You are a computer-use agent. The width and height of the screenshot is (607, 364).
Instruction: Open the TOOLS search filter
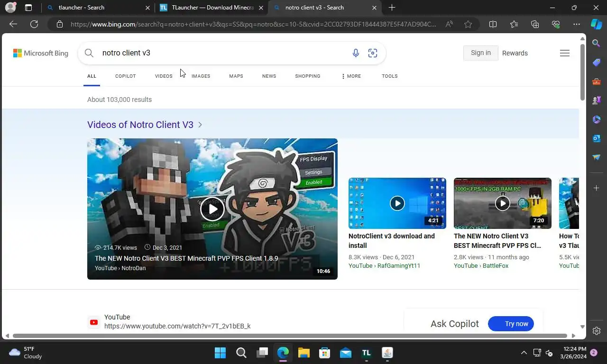(x=390, y=76)
